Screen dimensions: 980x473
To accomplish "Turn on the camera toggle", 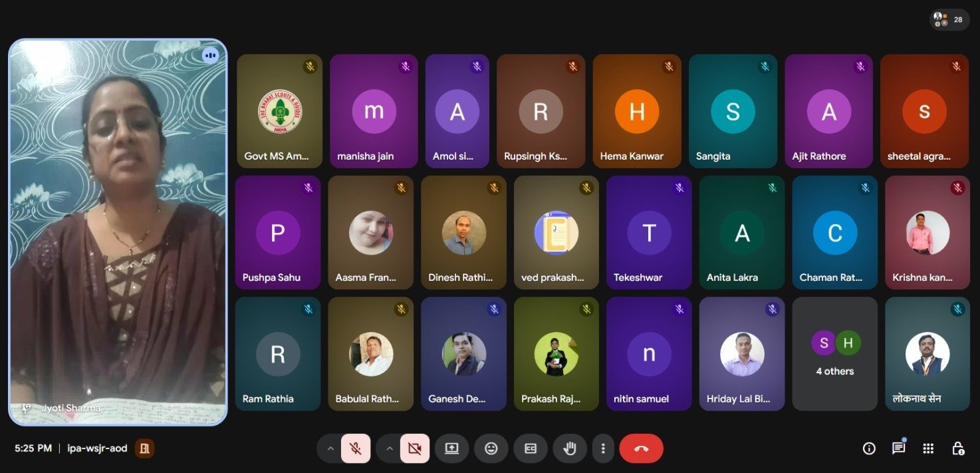I will coord(415,448).
